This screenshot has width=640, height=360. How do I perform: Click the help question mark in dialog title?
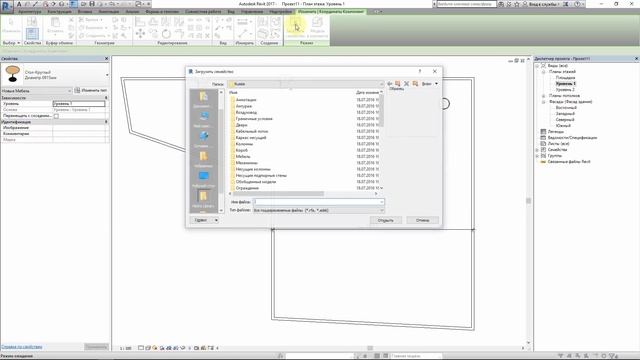coord(420,71)
